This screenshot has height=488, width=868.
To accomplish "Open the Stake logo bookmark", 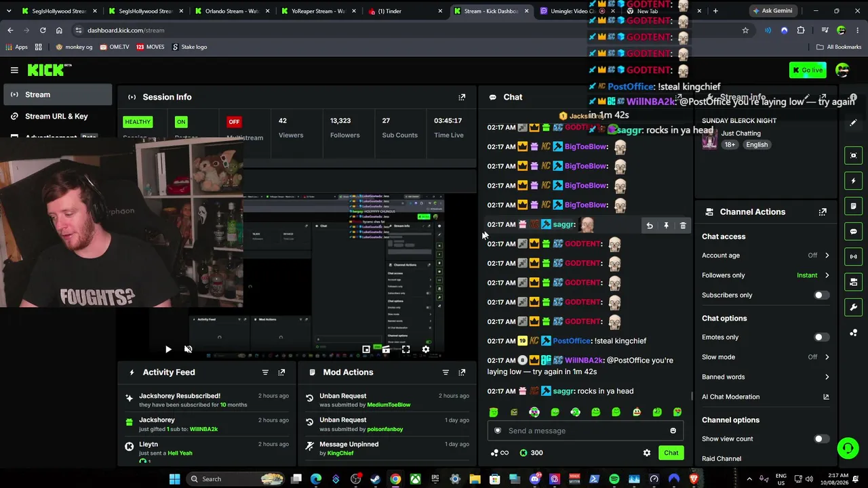I will pyautogui.click(x=189, y=47).
